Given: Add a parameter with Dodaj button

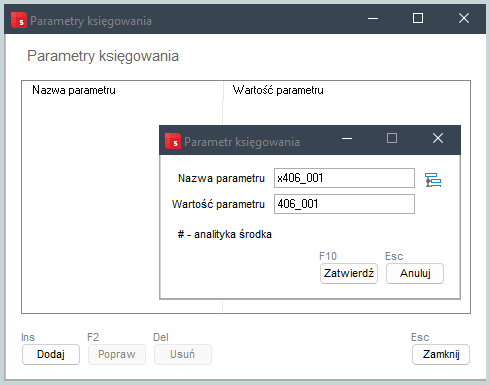Looking at the screenshot, I should coord(51,354).
